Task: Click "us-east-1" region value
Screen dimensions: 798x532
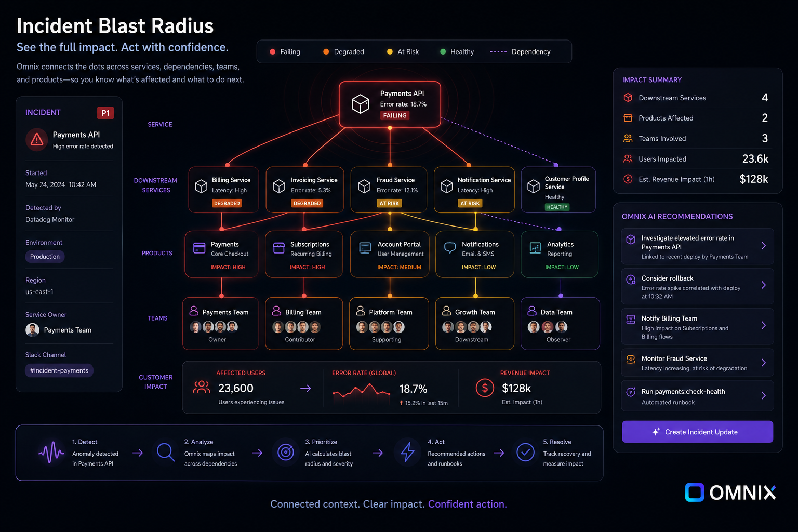Action: click(x=39, y=291)
